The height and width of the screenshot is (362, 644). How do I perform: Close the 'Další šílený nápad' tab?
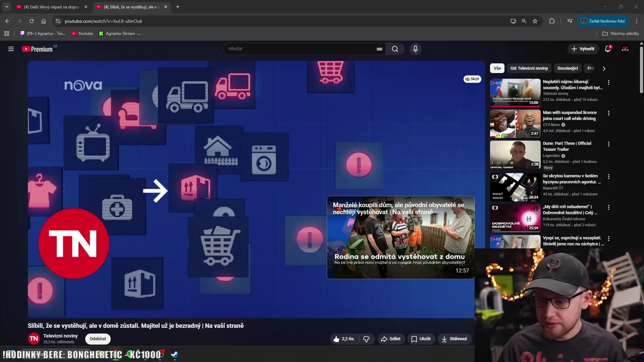[86, 7]
